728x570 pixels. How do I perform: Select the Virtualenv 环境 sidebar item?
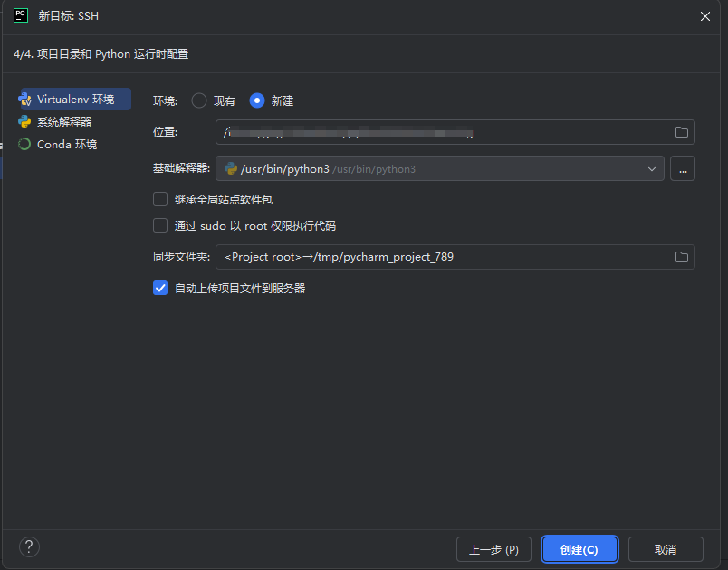(x=74, y=100)
